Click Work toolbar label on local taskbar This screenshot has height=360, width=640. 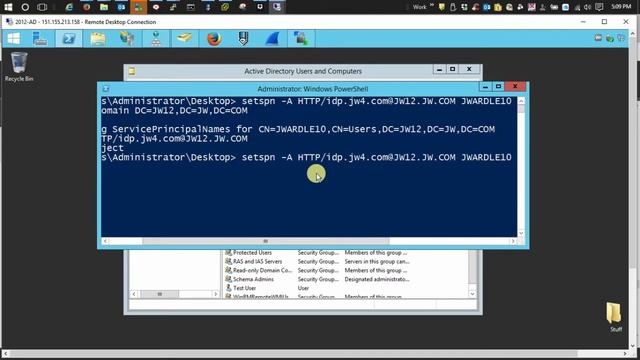[x=419, y=7]
